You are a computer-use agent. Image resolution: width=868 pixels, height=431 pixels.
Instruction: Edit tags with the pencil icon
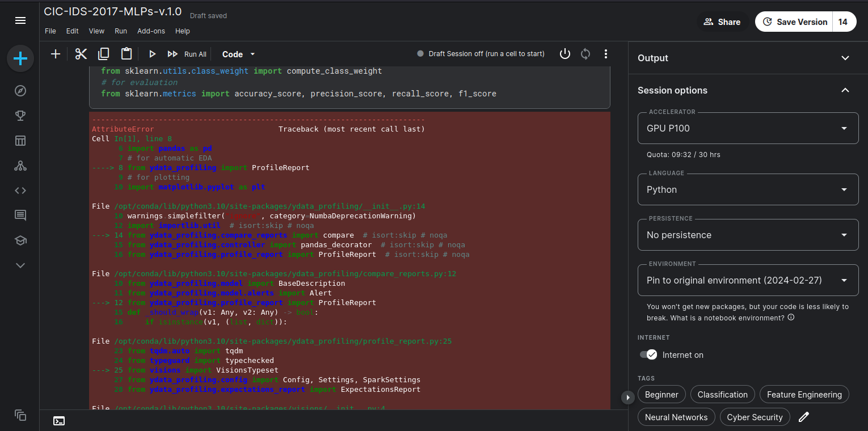(803, 417)
